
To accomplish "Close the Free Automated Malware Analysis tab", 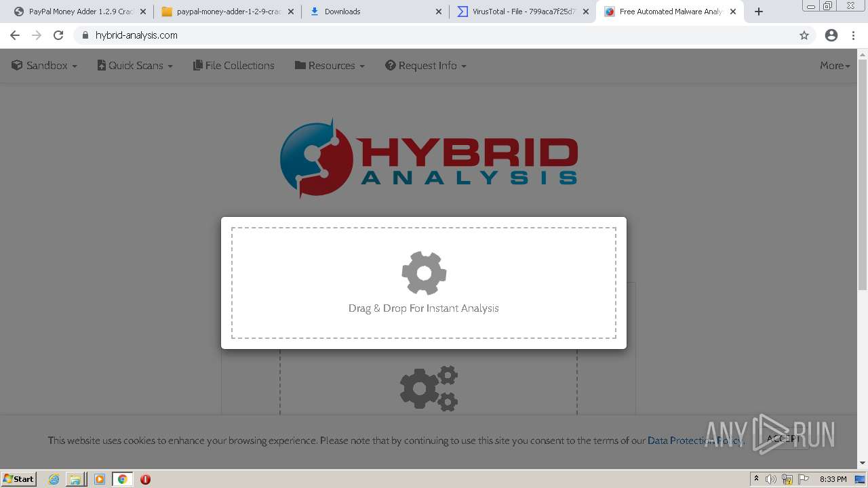I will point(733,12).
